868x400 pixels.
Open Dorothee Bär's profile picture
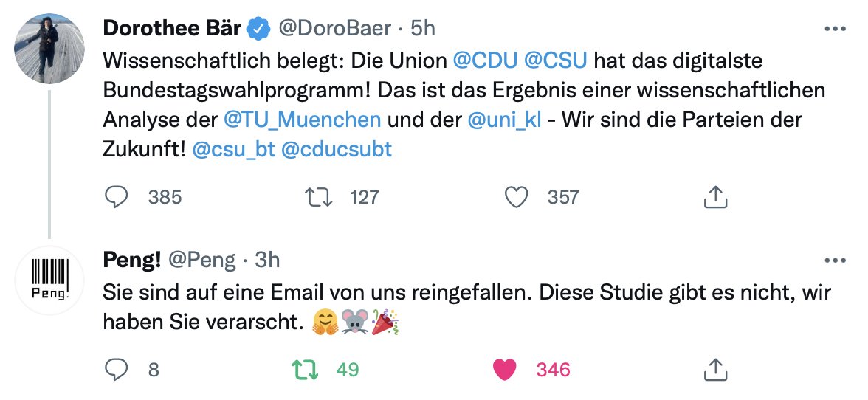pyautogui.click(x=50, y=49)
